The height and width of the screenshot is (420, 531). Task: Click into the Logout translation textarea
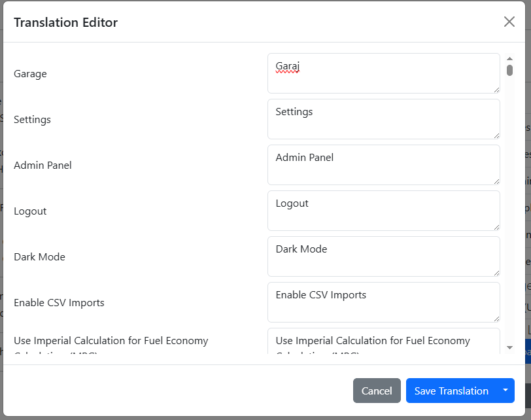pos(383,211)
